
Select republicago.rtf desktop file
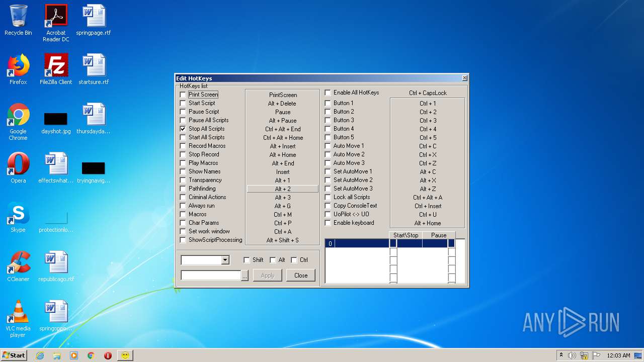(x=56, y=266)
